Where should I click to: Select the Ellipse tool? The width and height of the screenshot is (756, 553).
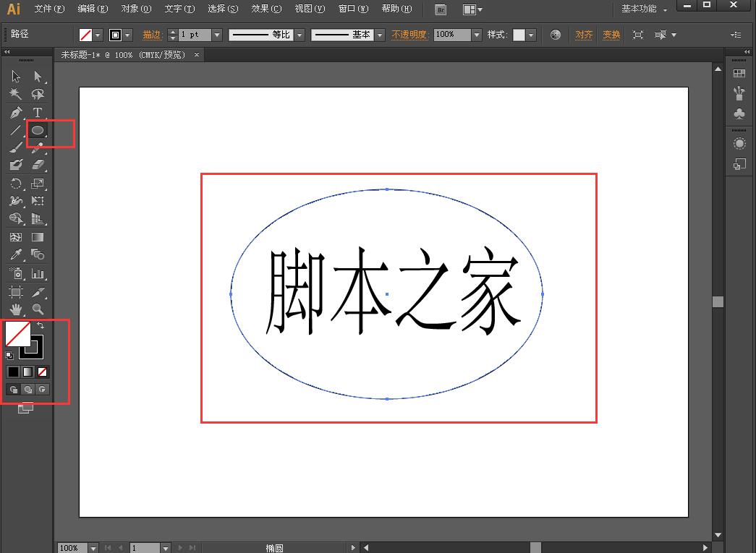pos(38,130)
